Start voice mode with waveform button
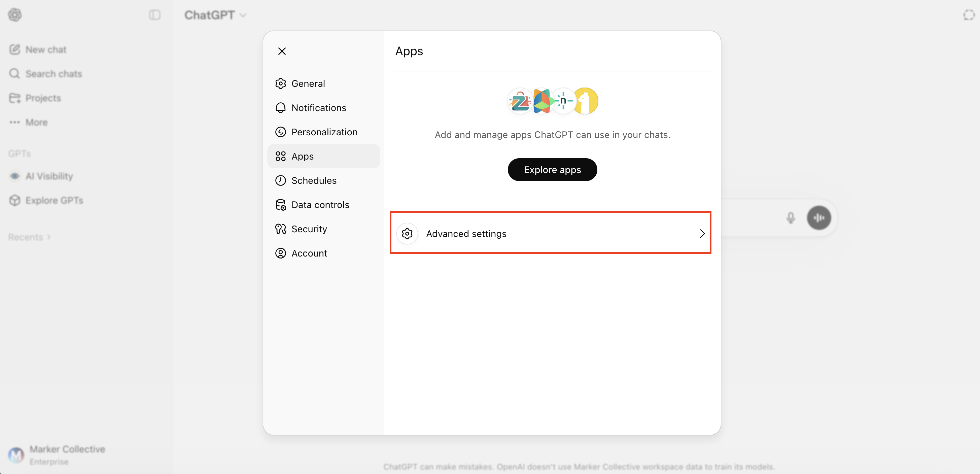Image resolution: width=980 pixels, height=474 pixels. click(819, 217)
